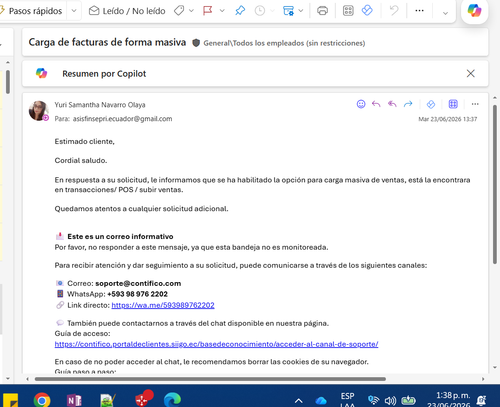Reply all with double arrow icon
Image resolution: width=500 pixels, height=407 pixels.
392,104
